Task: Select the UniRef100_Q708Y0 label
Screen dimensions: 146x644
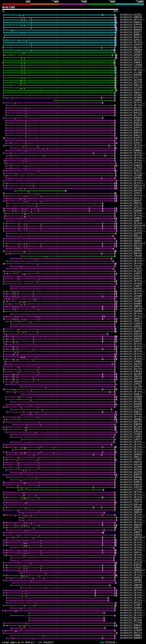Action: (x=131, y=90)
